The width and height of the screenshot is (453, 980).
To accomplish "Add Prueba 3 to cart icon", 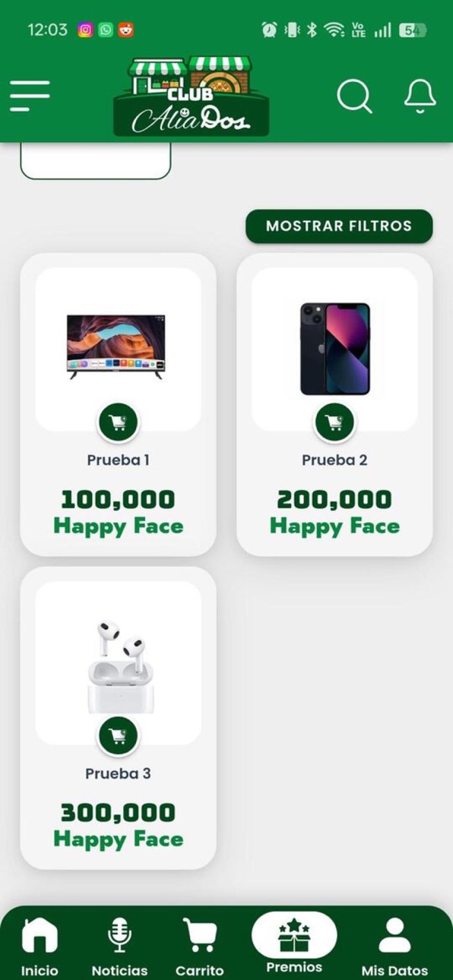I will 119,735.
